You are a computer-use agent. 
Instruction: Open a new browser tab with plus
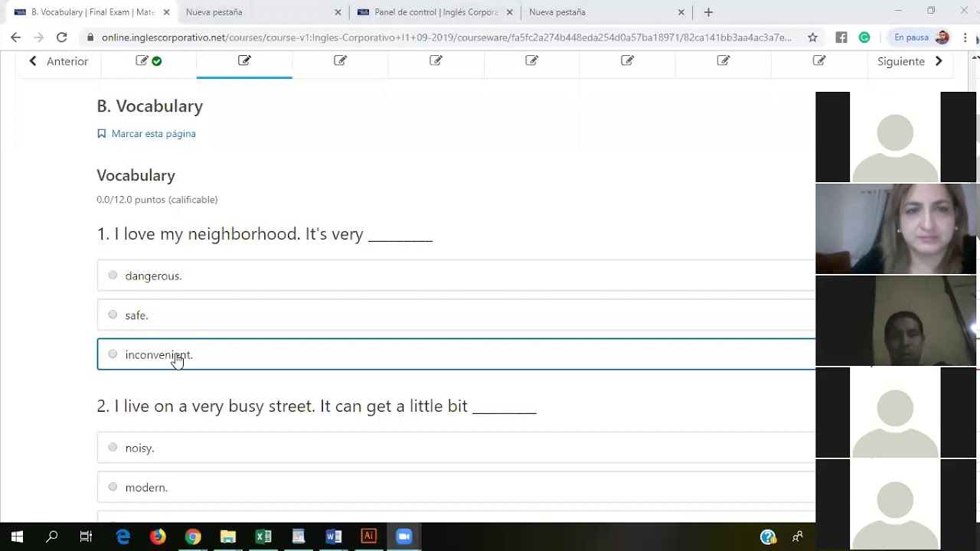coord(708,12)
